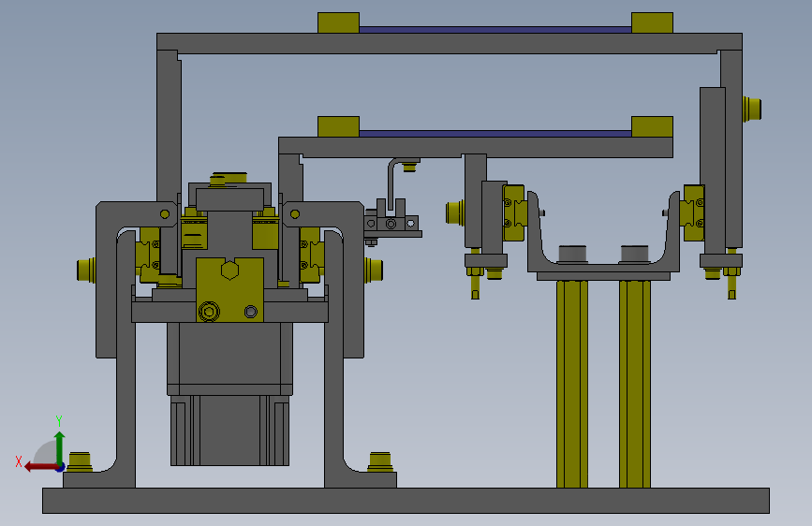Select the right yellow support column

635,384
